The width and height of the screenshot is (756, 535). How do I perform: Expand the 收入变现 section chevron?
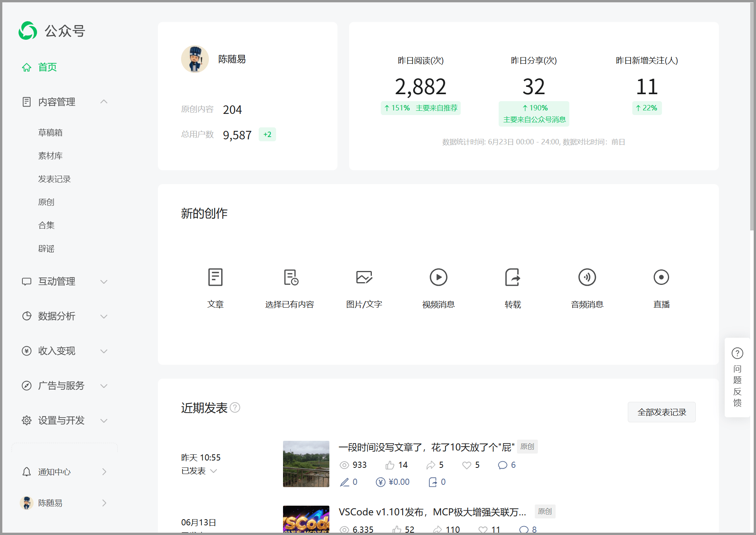coord(103,351)
